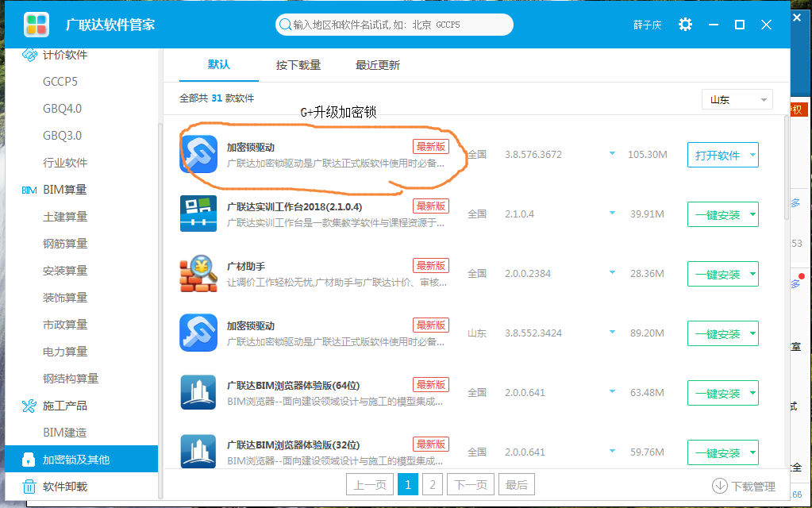Viewport: 812px width, 508px height.
Task: Open the 山东 region dropdown
Action: (737, 99)
